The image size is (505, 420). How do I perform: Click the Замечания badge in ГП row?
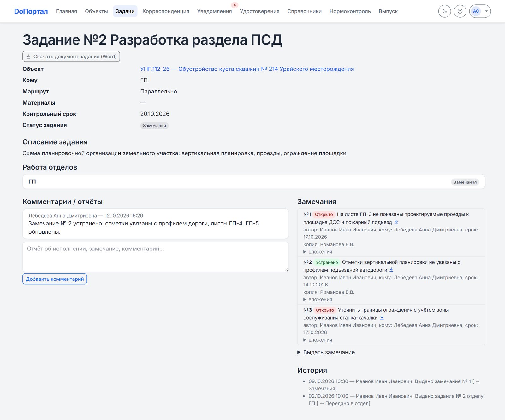pyautogui.click(x=465, y=182)
